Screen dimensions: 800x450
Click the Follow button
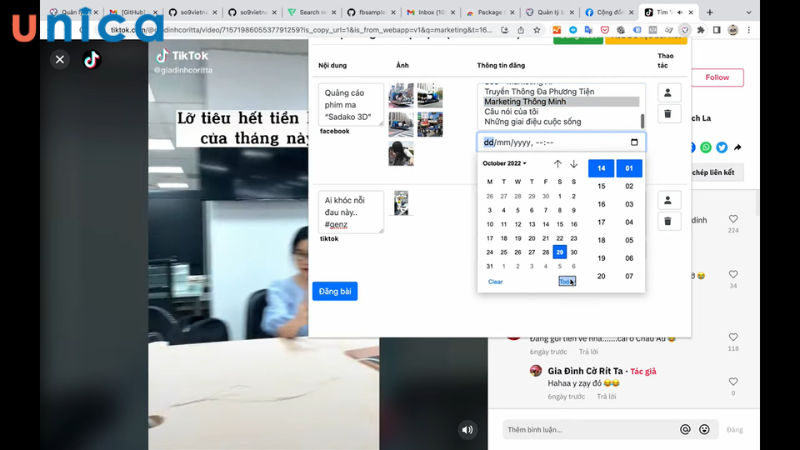pyautogui.click(x=717, y=78)
